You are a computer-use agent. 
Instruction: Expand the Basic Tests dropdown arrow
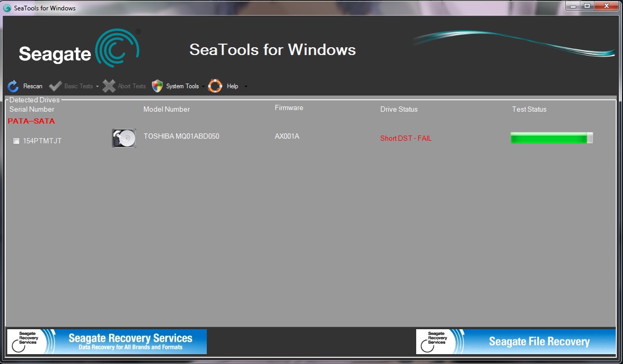coord(97,87)
